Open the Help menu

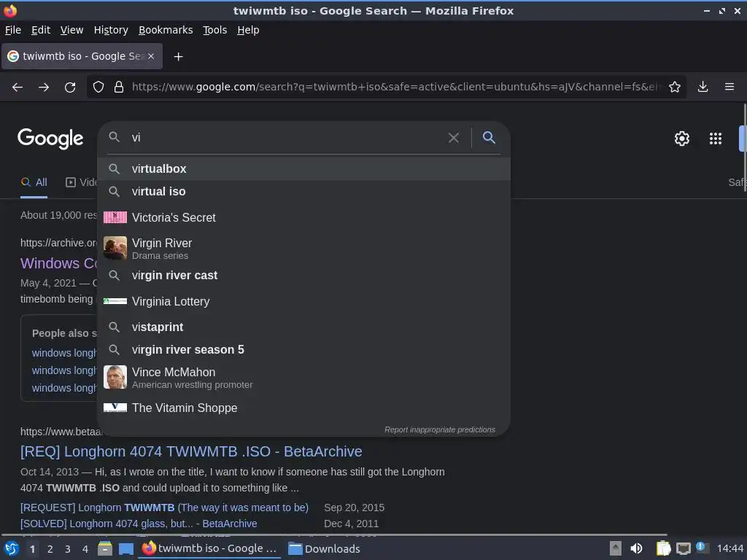pyautogui.click(x=248, y=30)
